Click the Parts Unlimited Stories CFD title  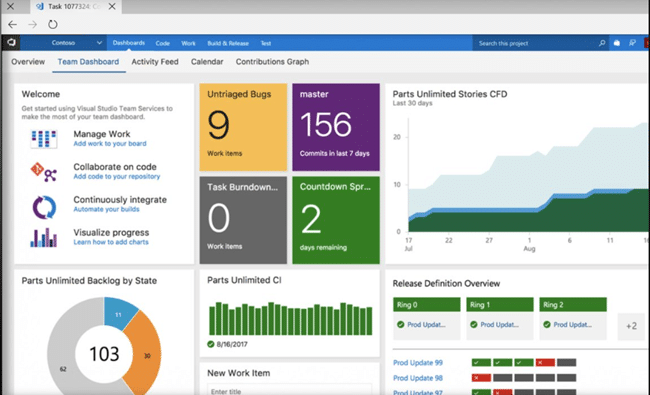[450, 94]
